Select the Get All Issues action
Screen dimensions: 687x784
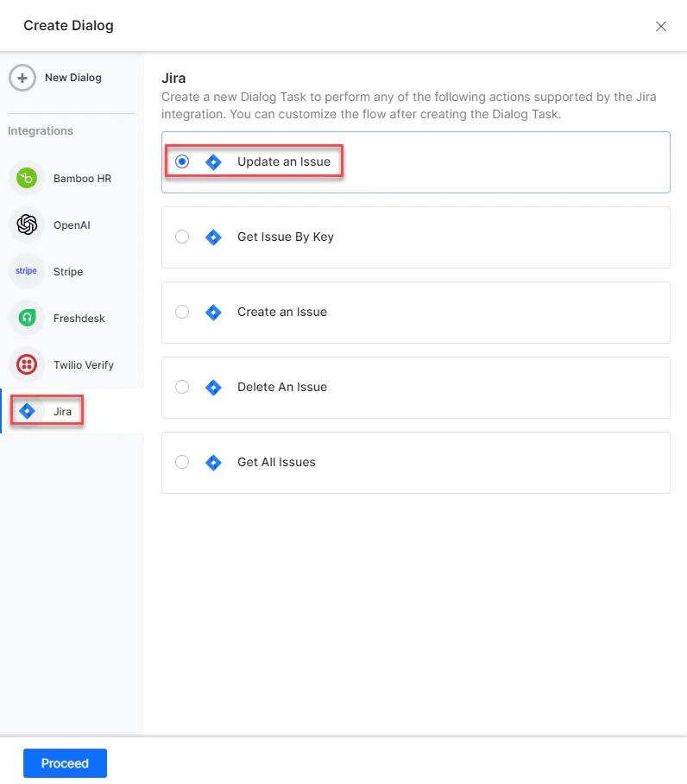click(x=182, y=462)
